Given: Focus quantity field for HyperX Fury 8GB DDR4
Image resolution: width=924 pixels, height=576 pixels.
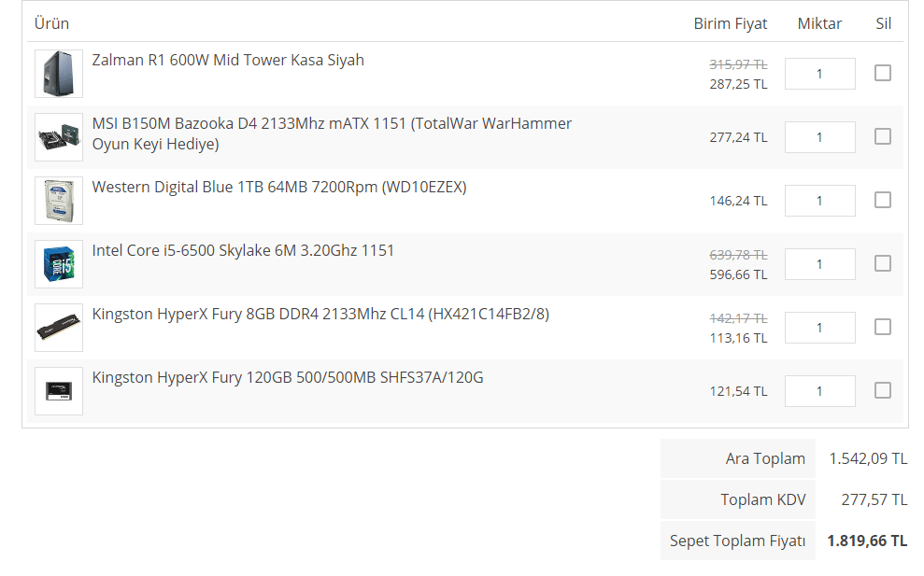Looking at the screenshot, I should (x=819, y=328).
